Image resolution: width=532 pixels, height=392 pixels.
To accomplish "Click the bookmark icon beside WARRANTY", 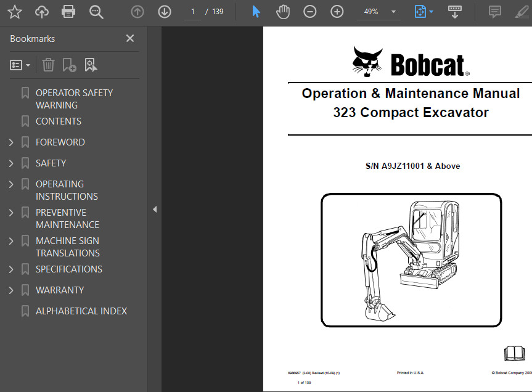I will 25,290.
